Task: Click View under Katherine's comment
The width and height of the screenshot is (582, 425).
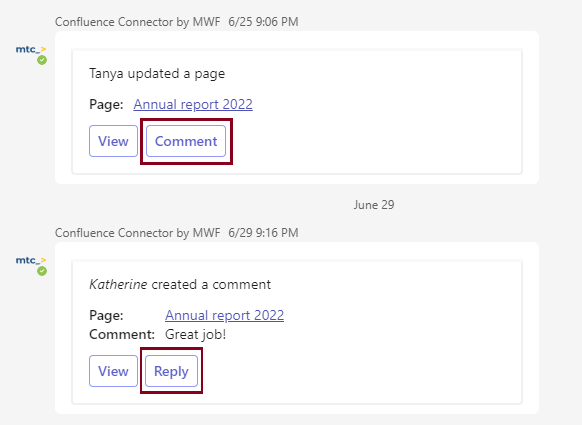Action: [113, 371]
